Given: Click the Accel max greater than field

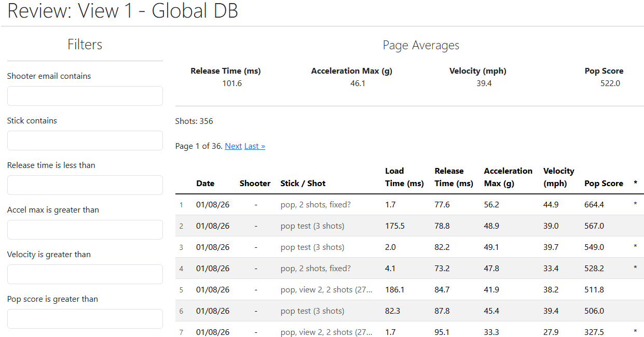Looking at the screenshot, I should pyautogui.click(x=85, y=230).
